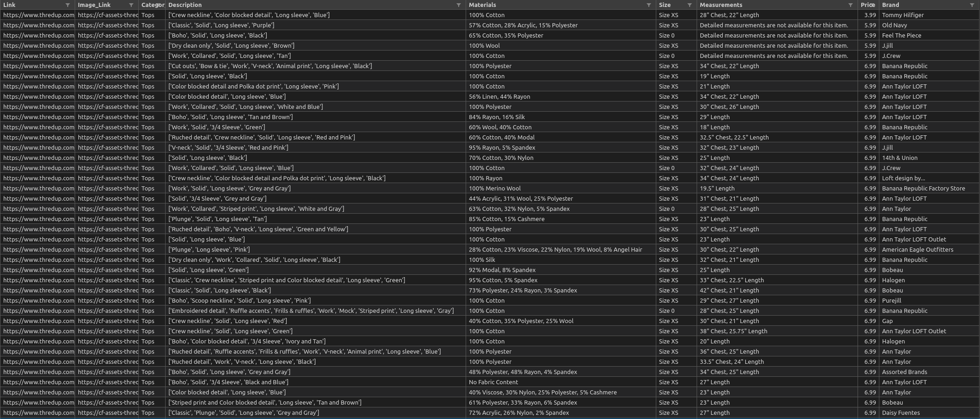Open the Materials column filter dropdown
The width and height of the screenshot is (980, 419).
(649, 5)
